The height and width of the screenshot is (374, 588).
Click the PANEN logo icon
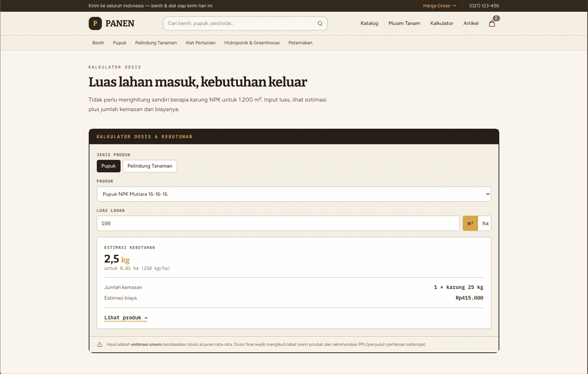click(95, 23)
